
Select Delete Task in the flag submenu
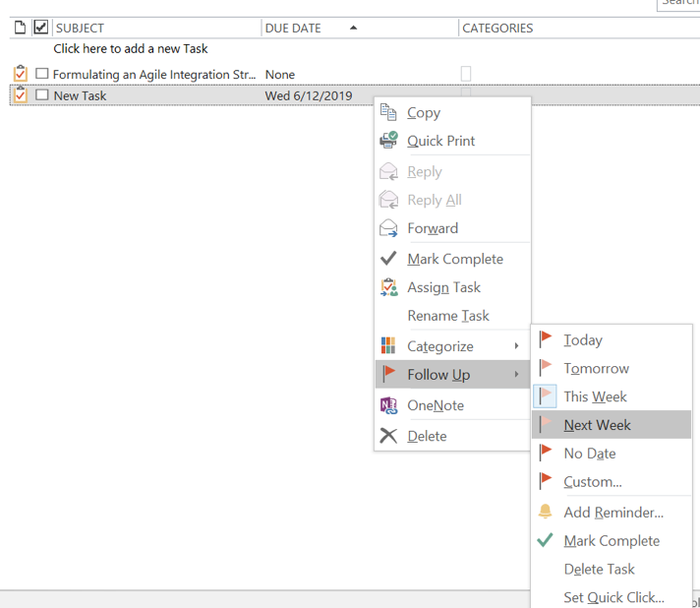pos(599,569)
